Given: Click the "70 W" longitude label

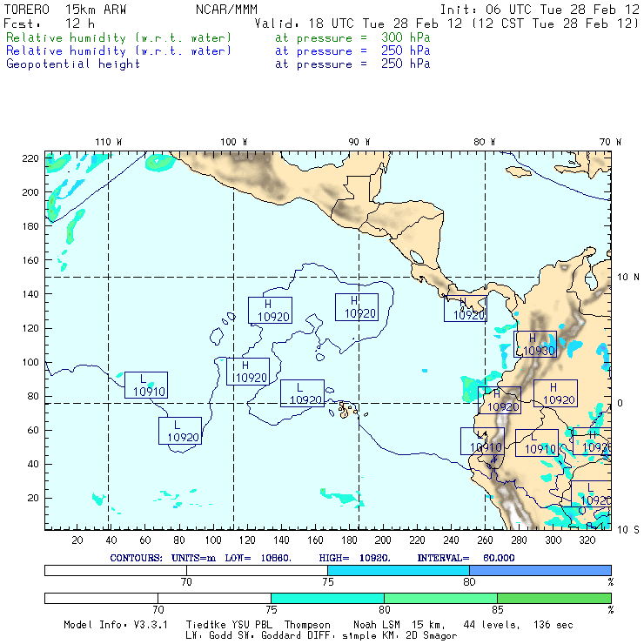Looking at the screenshot, I should pyautogui.click(x=610, y=142).
